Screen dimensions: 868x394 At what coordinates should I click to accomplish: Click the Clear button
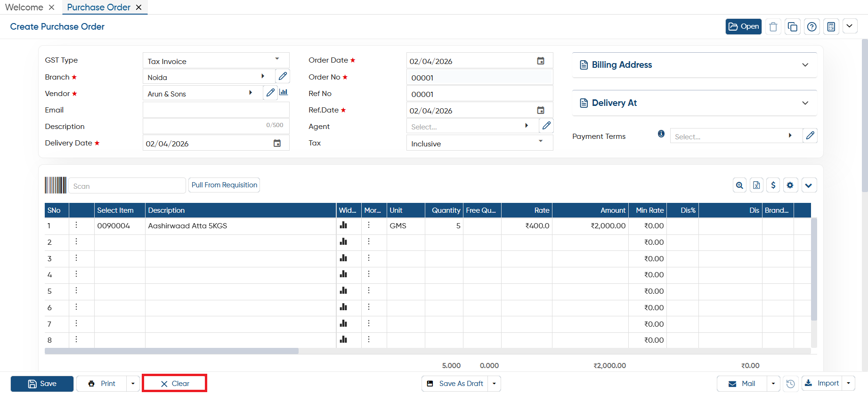pos(175,384)
